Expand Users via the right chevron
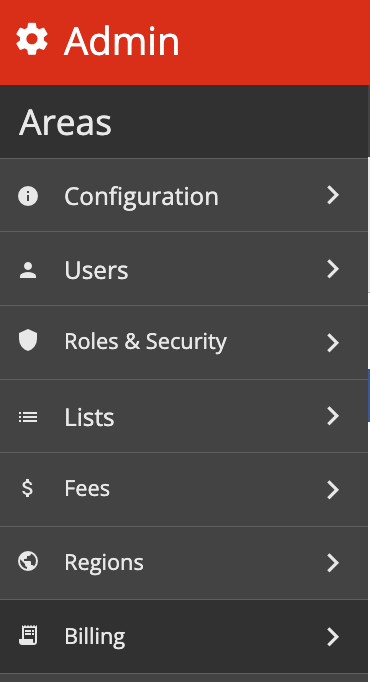The width and height of the screenshot is (370, 682). (x=333, y=269)
